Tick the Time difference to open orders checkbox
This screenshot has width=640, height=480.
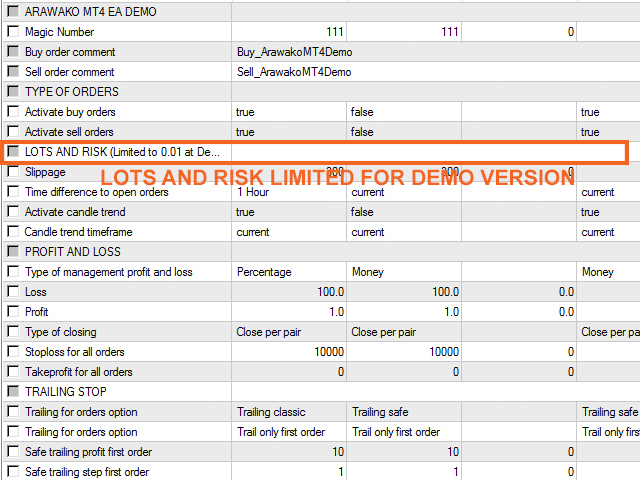[13, 191]
